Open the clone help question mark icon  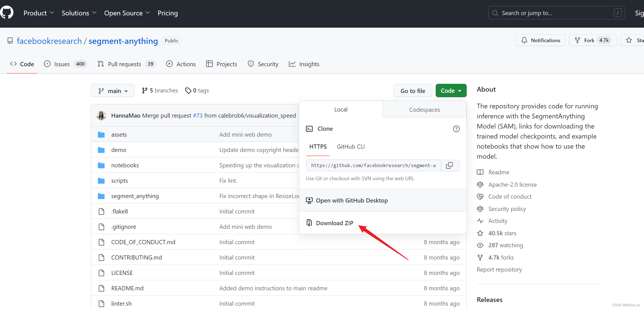[x=456, y=129]
